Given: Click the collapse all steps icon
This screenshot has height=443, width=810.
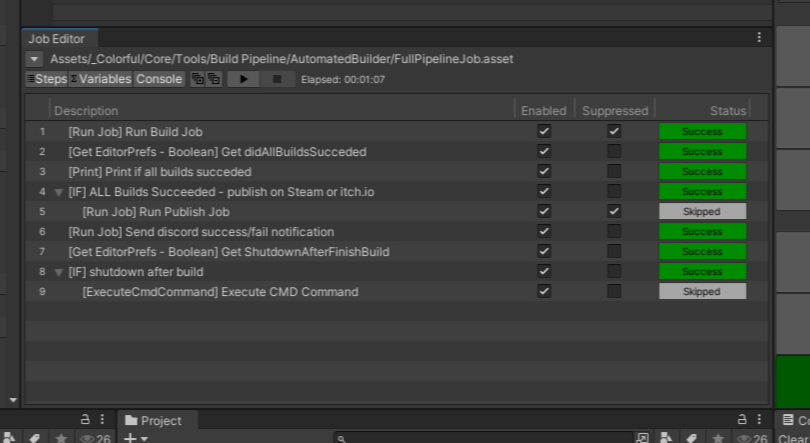Looking at the screenshot, I should [x=214, y=79].
